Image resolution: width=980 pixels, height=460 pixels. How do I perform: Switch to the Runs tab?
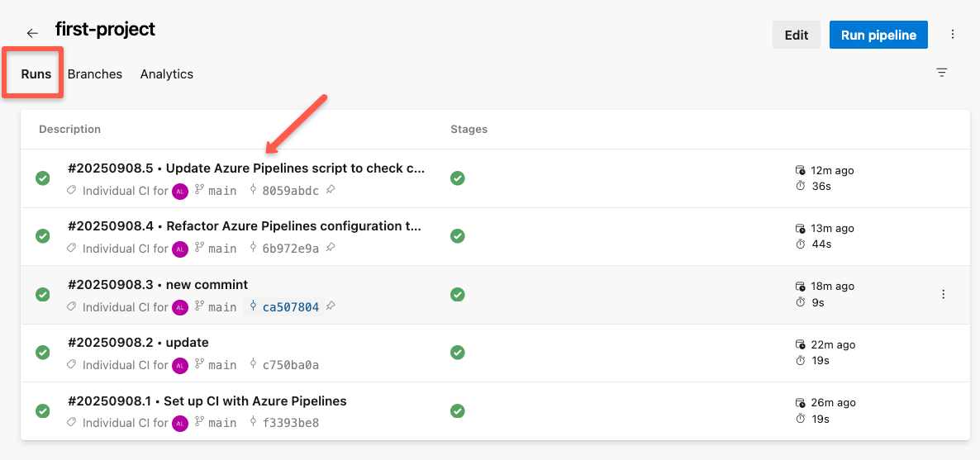point(36,74)
